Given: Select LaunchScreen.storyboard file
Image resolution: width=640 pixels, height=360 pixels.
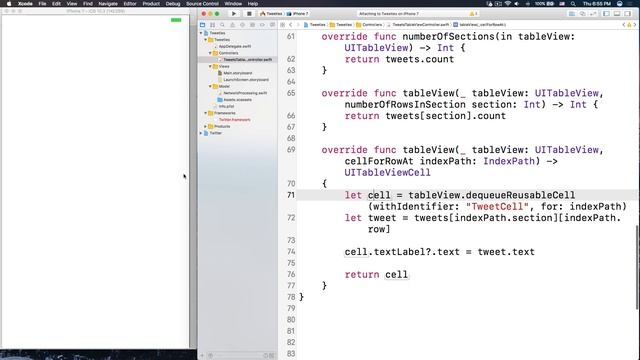Looking at the screenshot, I should 246,80.
